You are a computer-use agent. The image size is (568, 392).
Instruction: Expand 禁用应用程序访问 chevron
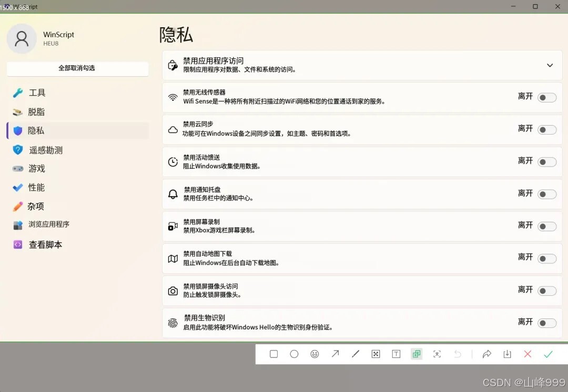click(x=550, y=65)
